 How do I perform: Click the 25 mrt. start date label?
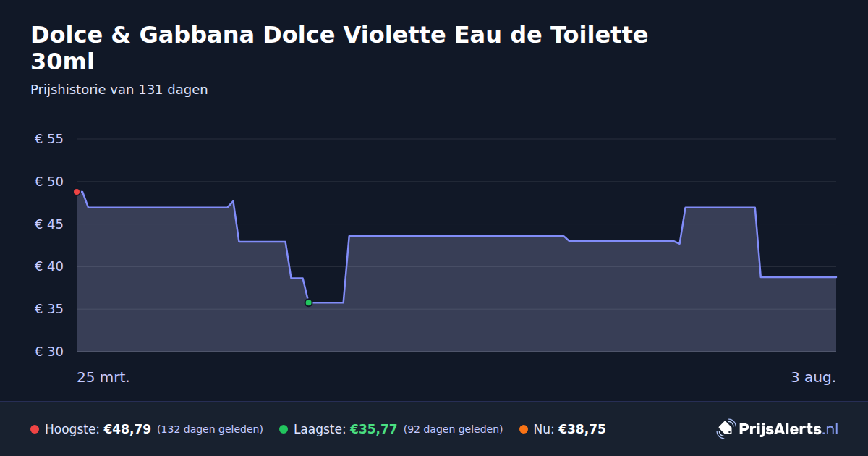coord(103,378)
